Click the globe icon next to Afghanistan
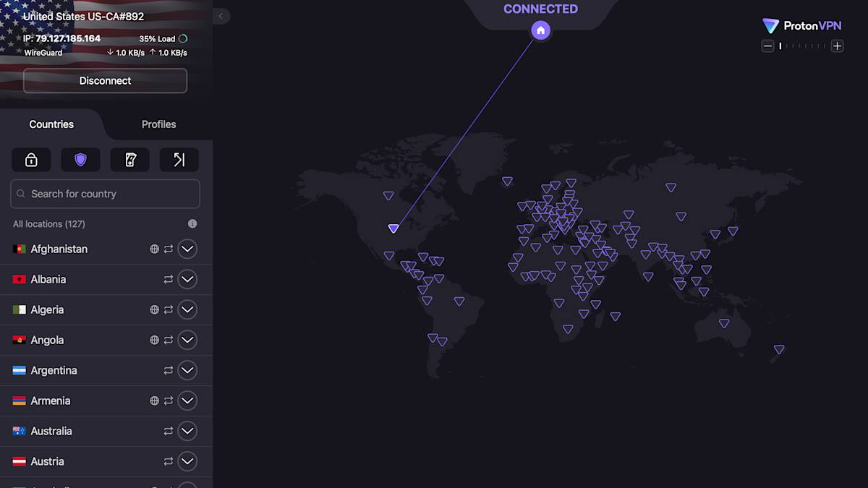Image resolution: width=868 pixels, height=488 pixels. [x=154, y=249]
